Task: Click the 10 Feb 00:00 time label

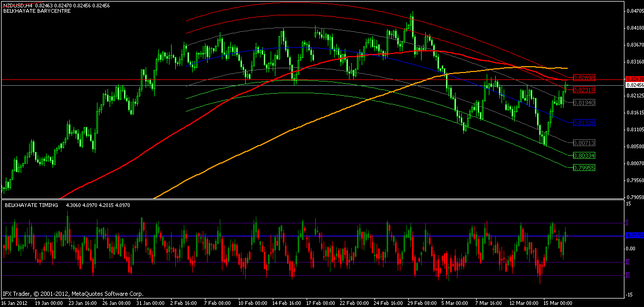Action: pos(253,303)
